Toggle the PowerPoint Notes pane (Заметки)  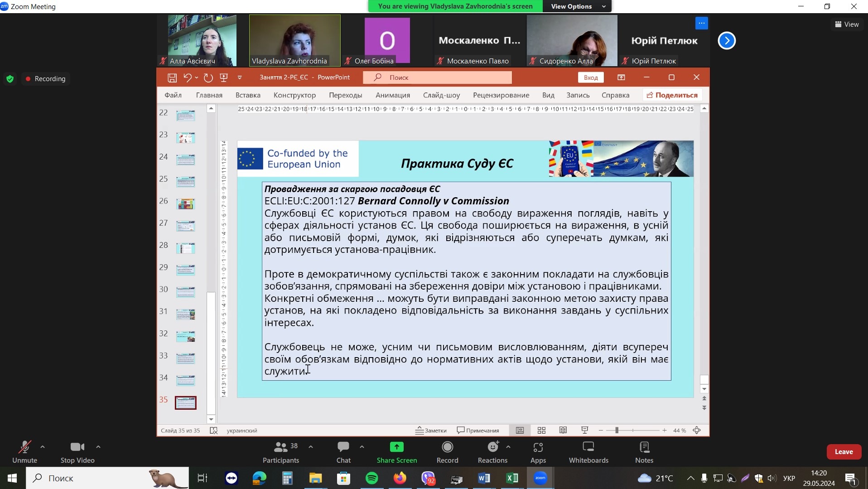[x=431, y=430]
